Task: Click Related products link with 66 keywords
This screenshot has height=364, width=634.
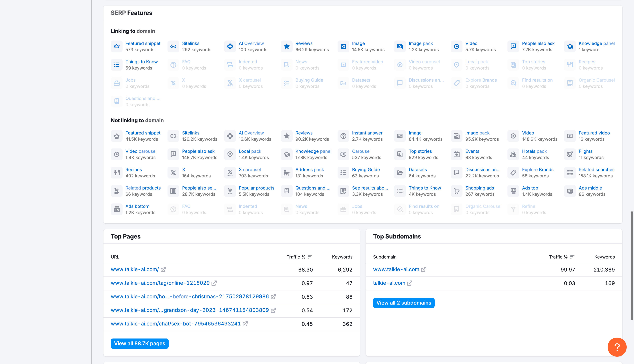Action: click(143, 188)
